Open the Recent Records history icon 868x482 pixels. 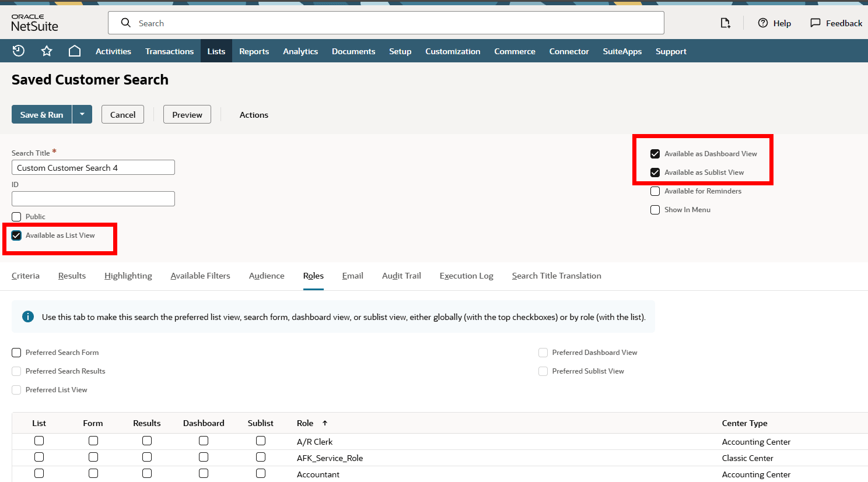click(x=19, y=51)
